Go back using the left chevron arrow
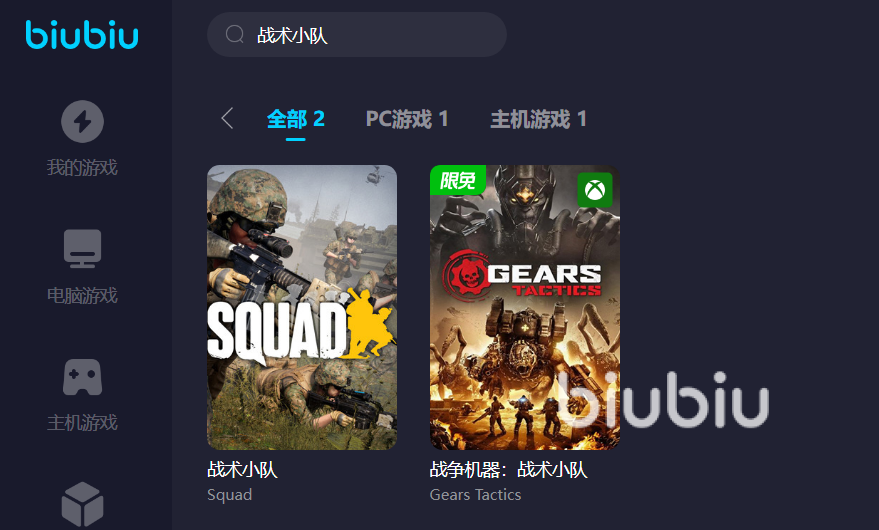Viewport: 879px width, 530px height. (x=227, y=118)
